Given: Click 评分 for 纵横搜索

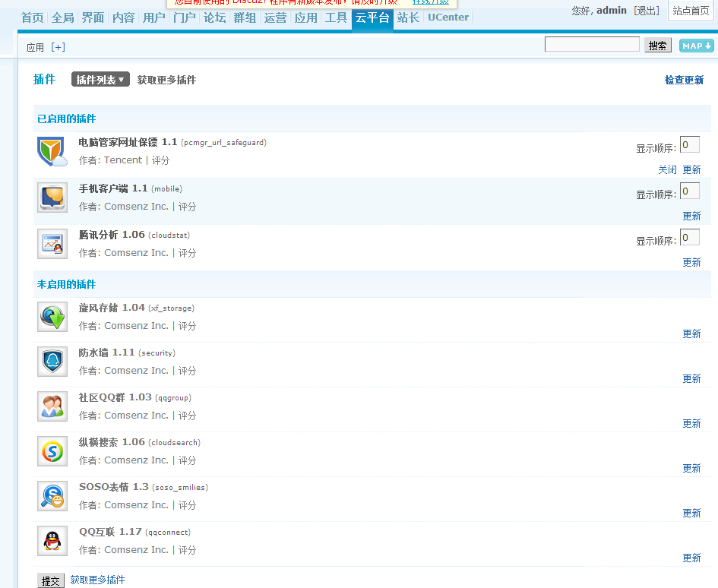Looking at the screenshot, I should [187, 460].
